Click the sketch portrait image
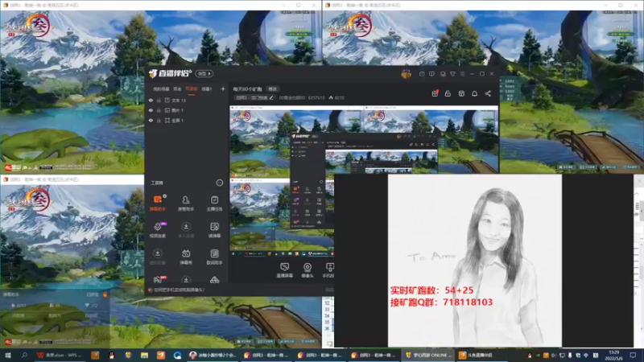Screen dimensions: 644x362 pos(475,261)
